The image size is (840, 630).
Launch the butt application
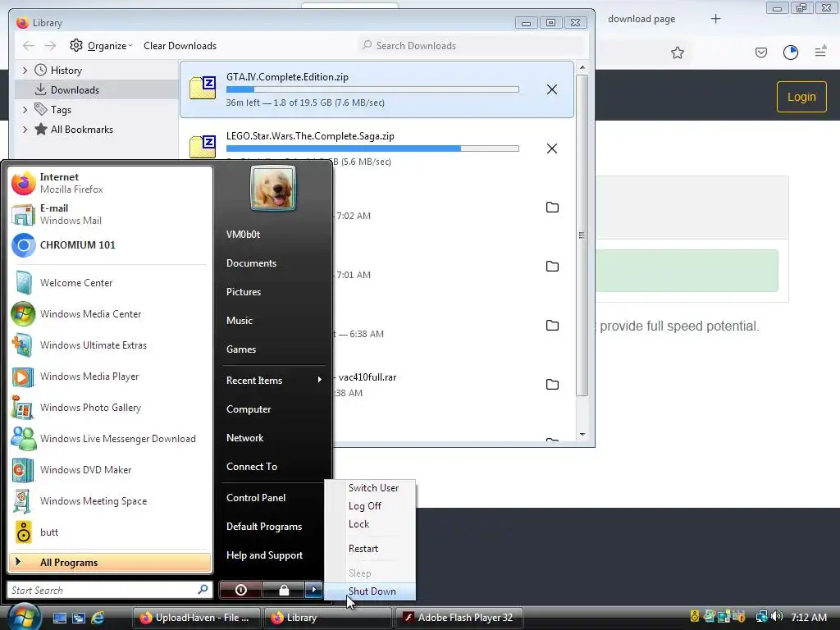click(x=110, y=532)
